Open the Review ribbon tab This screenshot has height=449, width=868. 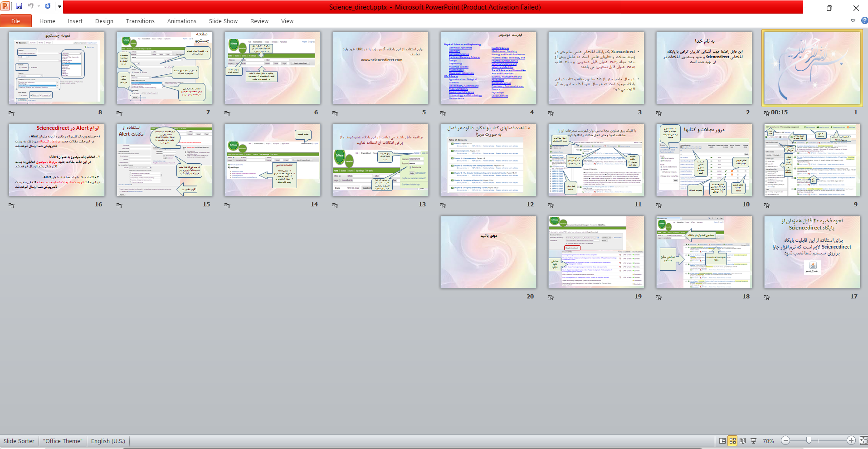click(259, 21)
